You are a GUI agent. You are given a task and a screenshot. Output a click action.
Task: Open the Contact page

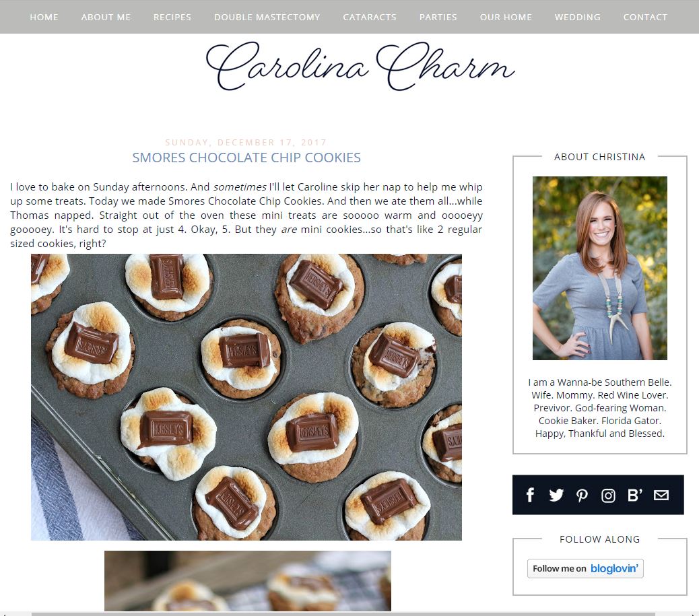pos(646,17)
